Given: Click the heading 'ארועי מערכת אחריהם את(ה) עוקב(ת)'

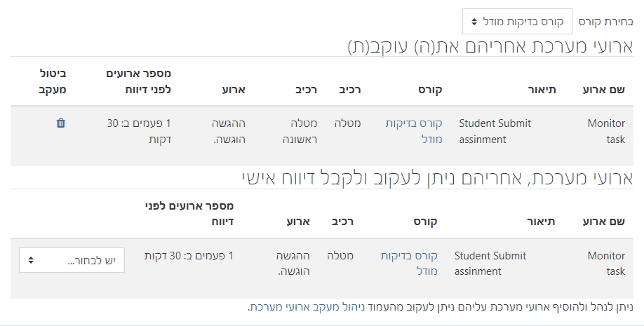Looking at the screenshot, I should tap(490, 47).
